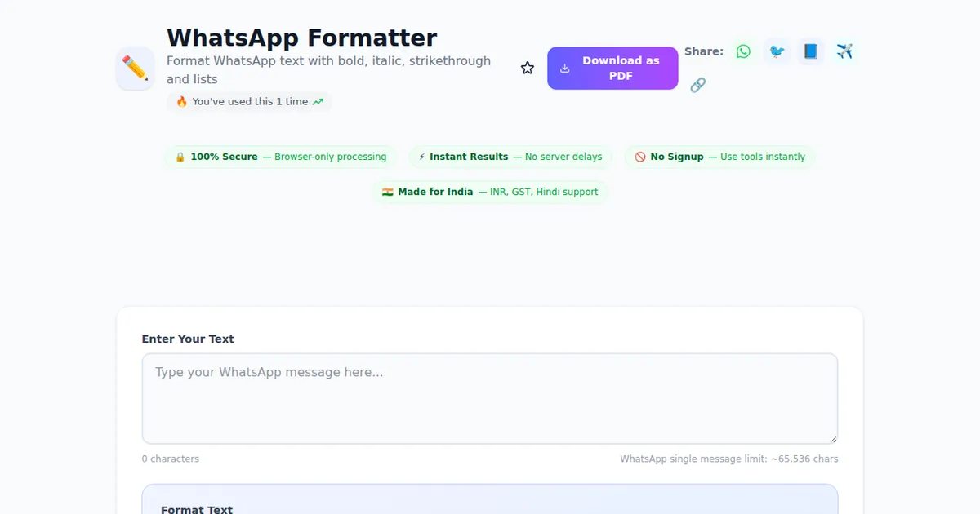
Task: Share via the WhatsApp icon
Action: click(x=743, y=51)
